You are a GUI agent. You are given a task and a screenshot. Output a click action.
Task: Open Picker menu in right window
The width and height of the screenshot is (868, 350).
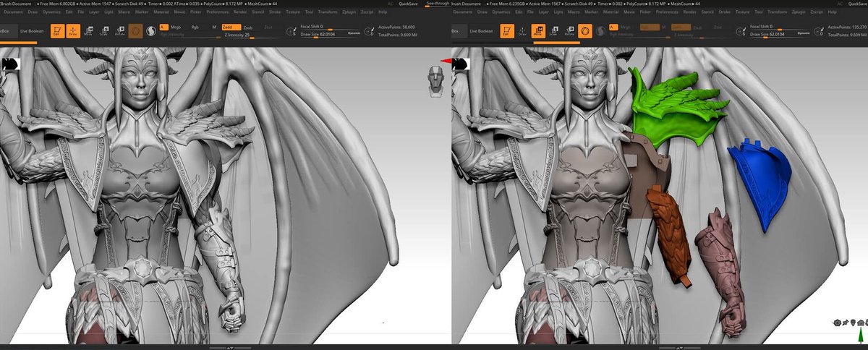click(645, 12)
